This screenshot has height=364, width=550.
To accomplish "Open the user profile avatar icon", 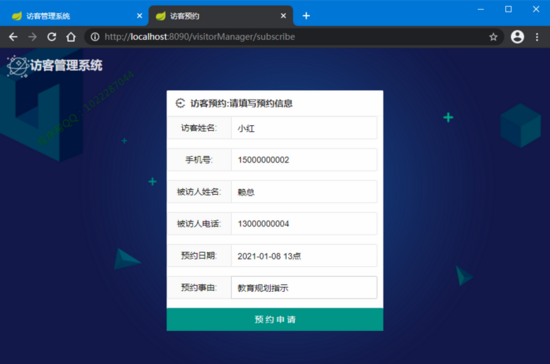I will point(517,37).
